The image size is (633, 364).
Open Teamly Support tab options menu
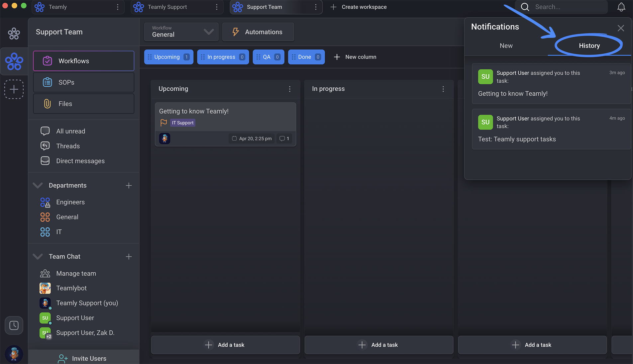pos(217,7)
